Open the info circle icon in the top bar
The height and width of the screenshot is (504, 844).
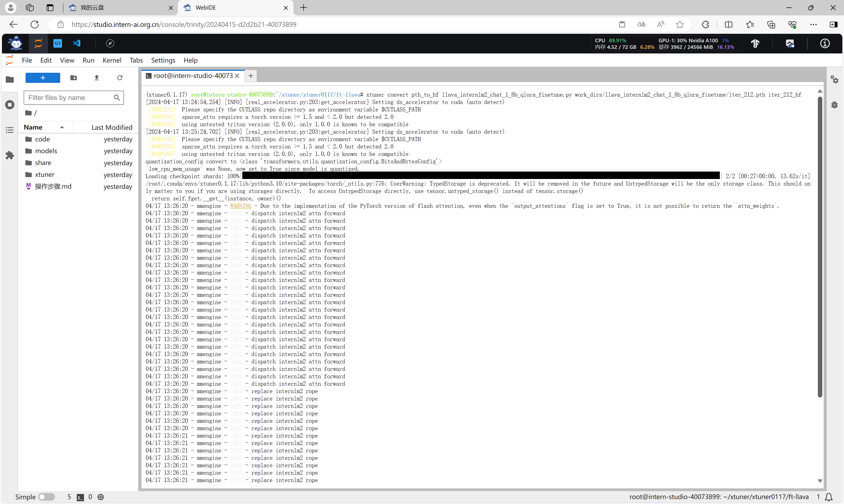(825, 43)
